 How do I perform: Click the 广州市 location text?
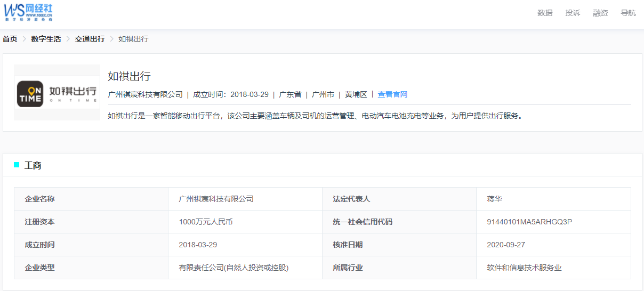point(323,94)
